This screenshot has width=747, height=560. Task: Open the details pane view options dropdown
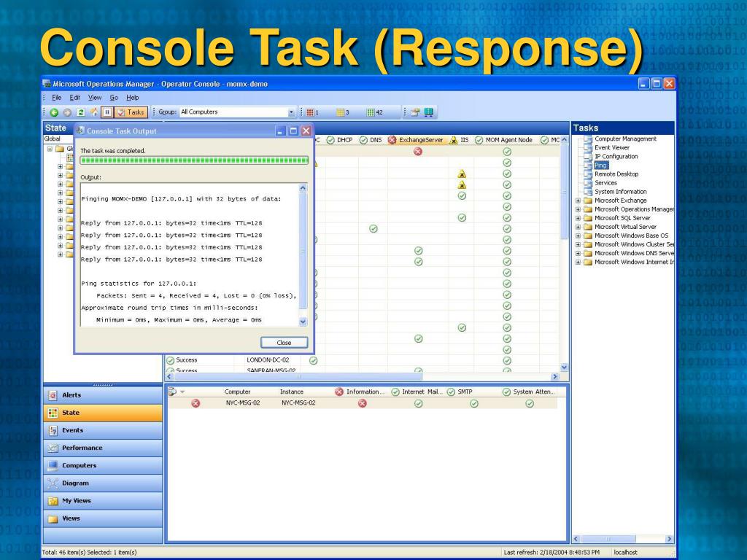pyautogui.click(x=182, y=392)
